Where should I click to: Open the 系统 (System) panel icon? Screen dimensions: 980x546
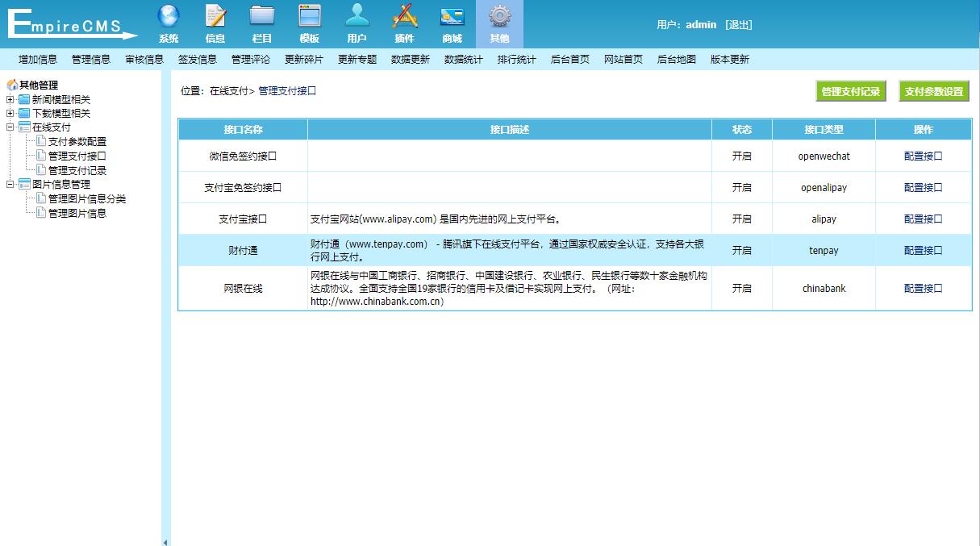coord(168,23)
